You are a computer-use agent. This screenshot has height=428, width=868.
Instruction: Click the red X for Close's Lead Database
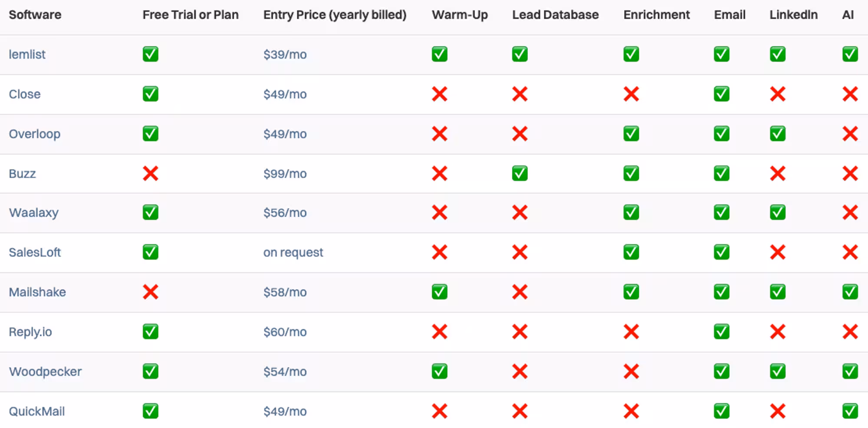click(519, 94)
